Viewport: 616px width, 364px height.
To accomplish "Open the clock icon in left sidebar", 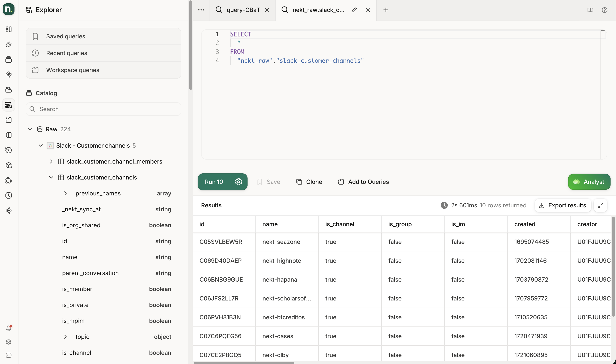I will pyautogui.click(x=9, y=195).
